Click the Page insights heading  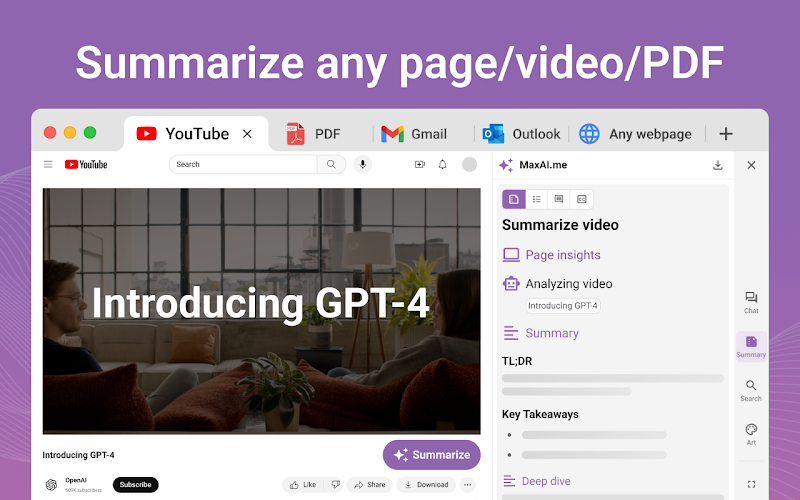click(x=563, y=255)
